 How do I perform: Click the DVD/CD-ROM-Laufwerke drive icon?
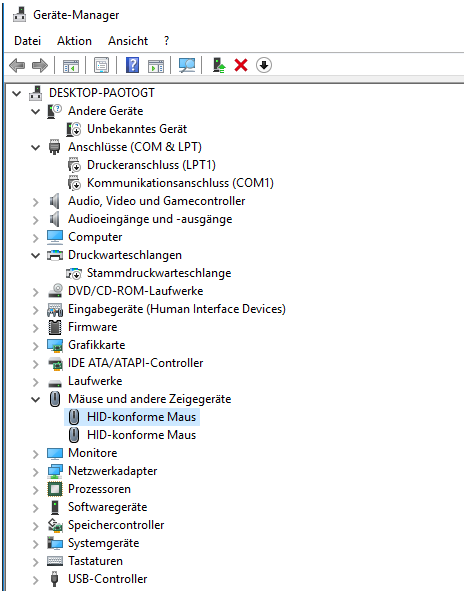55,291
